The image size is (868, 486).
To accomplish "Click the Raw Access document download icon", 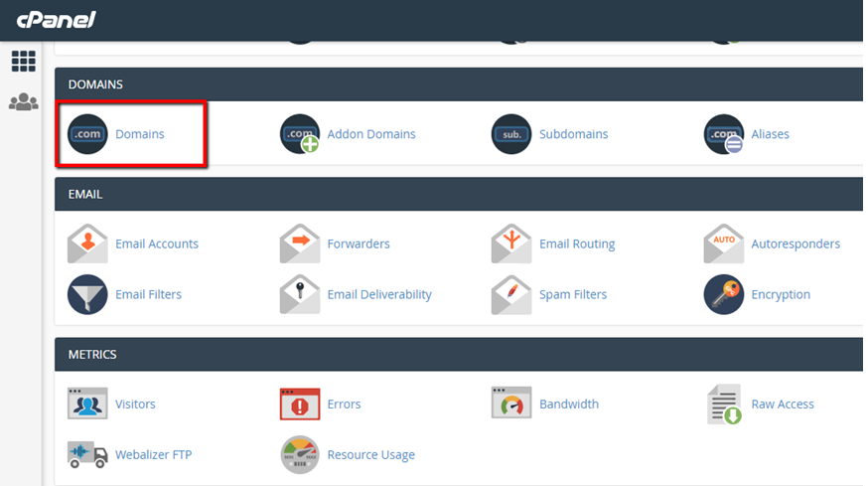I will pyautogui.click(x=725, y=404).
